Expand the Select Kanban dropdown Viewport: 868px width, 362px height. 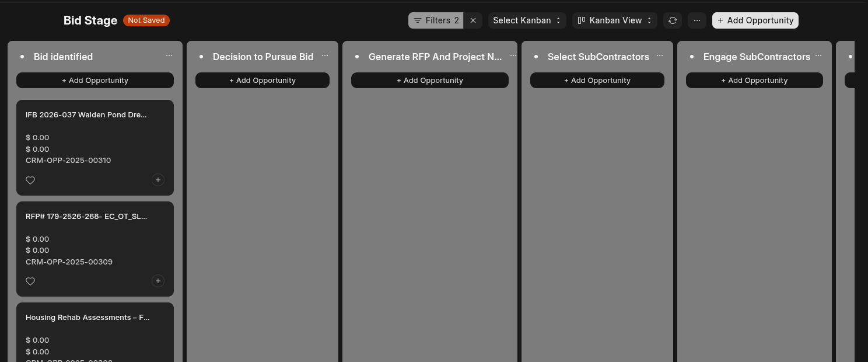[x=527, y=20]
